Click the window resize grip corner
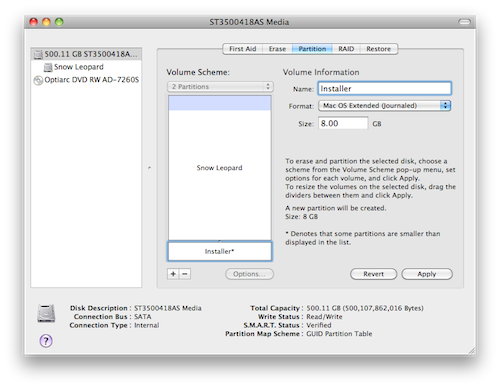 472,350
